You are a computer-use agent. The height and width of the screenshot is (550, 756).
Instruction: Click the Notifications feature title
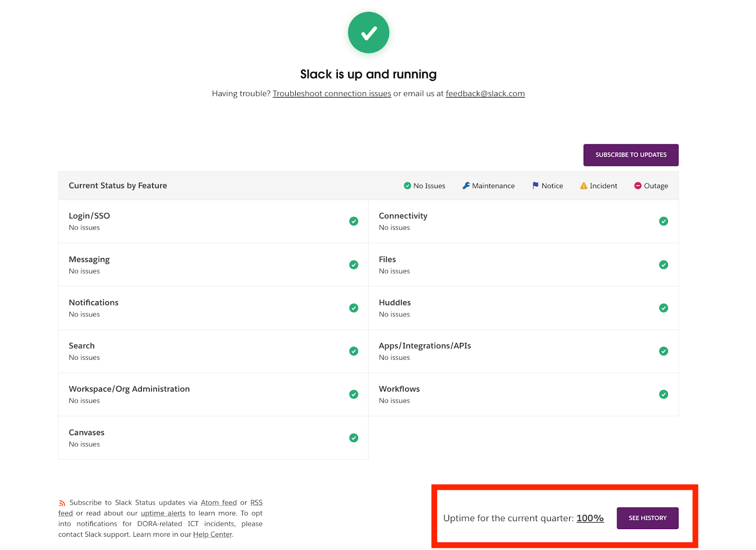pyautogui.click(x=94, y=303)
